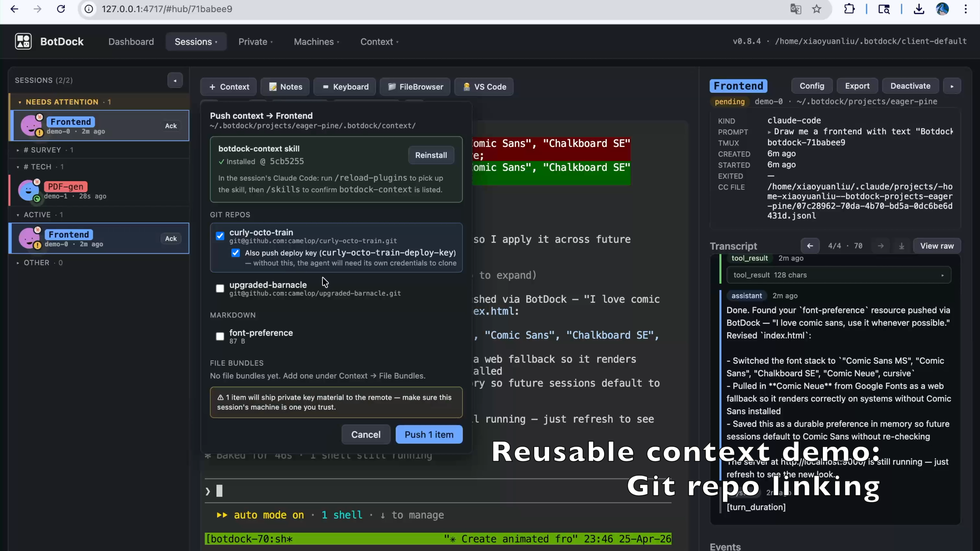Expand the tool_result 128 chars entry

pyautogui.click(x=838, y=275)
